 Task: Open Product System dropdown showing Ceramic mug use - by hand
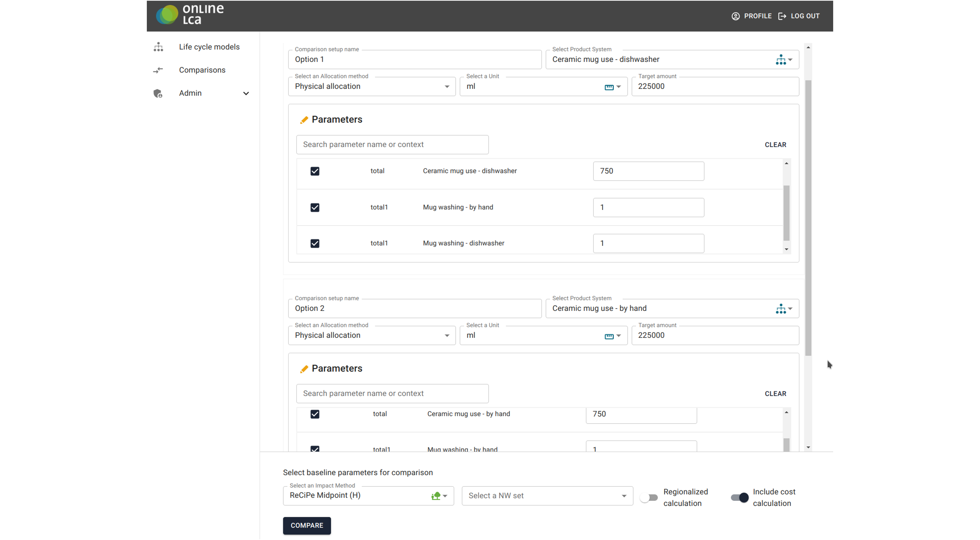click(x=672, y=308)
